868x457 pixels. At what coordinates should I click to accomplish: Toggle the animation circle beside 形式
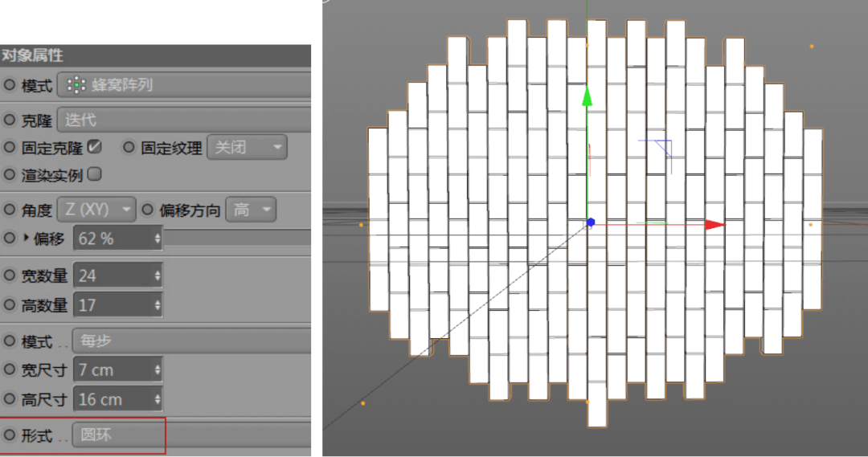point(10,435)
